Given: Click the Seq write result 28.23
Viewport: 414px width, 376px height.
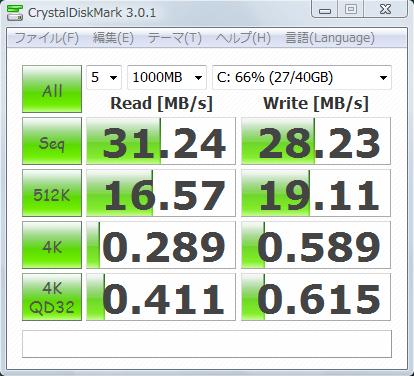Looking at the screenshot, I should [x=316, y=141].
